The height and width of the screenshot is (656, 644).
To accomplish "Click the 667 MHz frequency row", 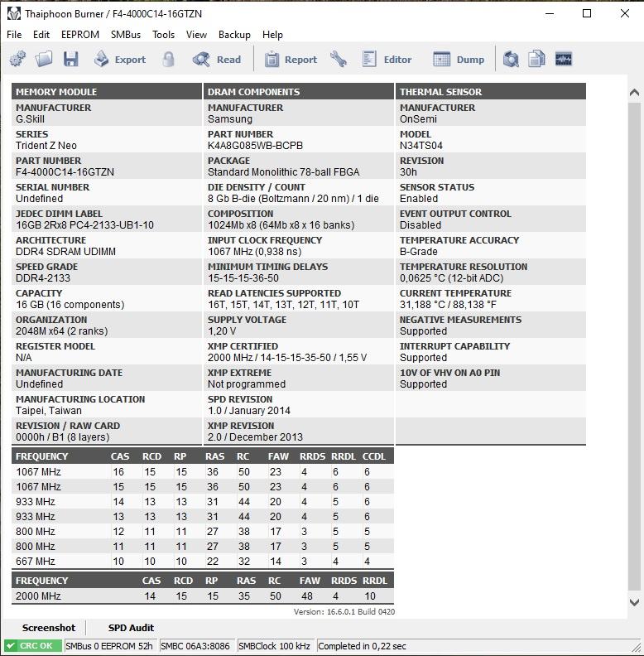I will 203,561.
